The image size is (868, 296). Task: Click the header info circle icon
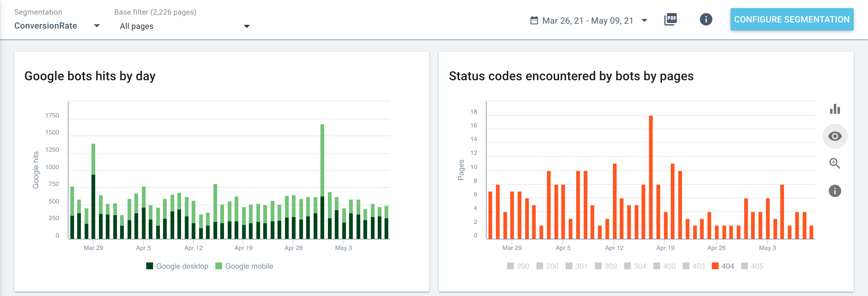click(x=706, y=19)
